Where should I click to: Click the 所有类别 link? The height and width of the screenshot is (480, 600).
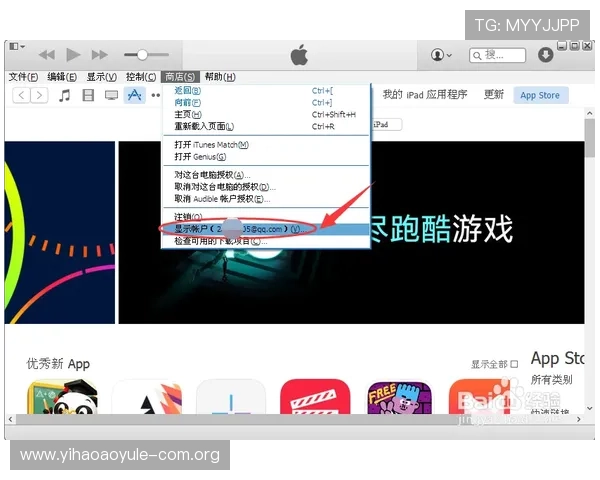(x=551, y=380)
